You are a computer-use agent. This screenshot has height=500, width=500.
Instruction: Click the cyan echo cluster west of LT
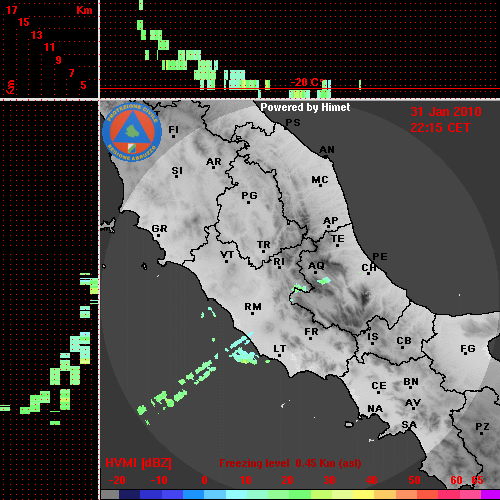245,357
